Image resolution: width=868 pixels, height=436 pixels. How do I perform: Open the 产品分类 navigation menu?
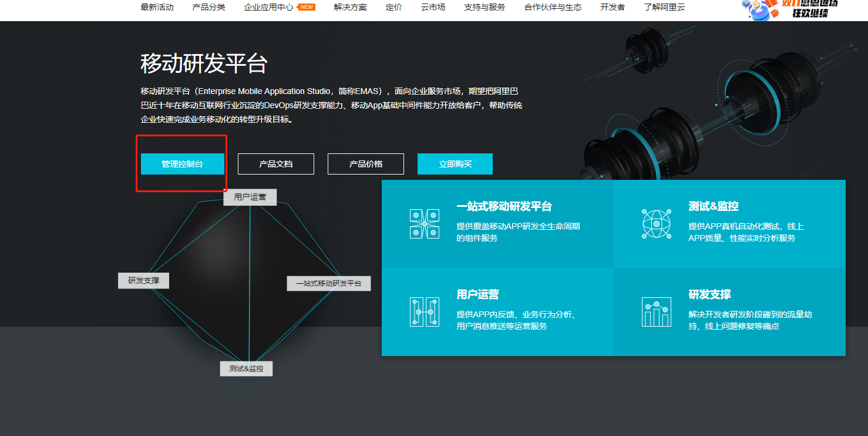click(x=208, y=8)
